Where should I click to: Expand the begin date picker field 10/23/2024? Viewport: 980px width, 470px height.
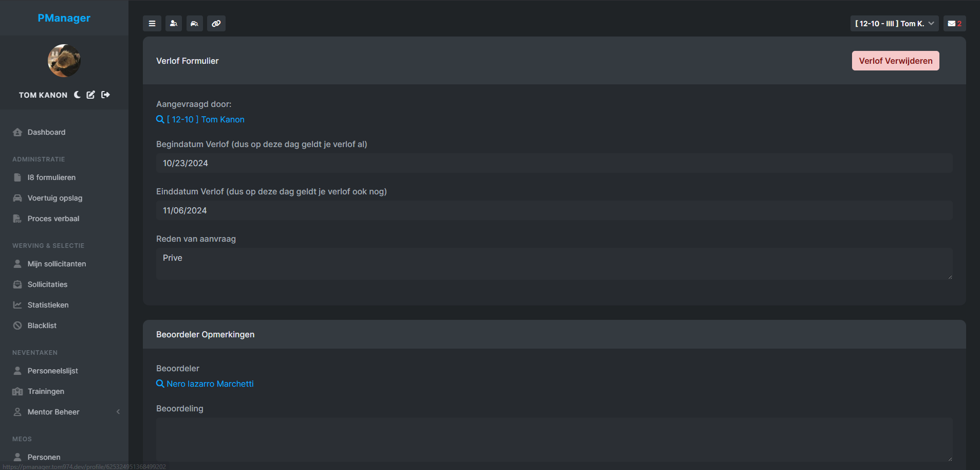(x=553, y=163)
